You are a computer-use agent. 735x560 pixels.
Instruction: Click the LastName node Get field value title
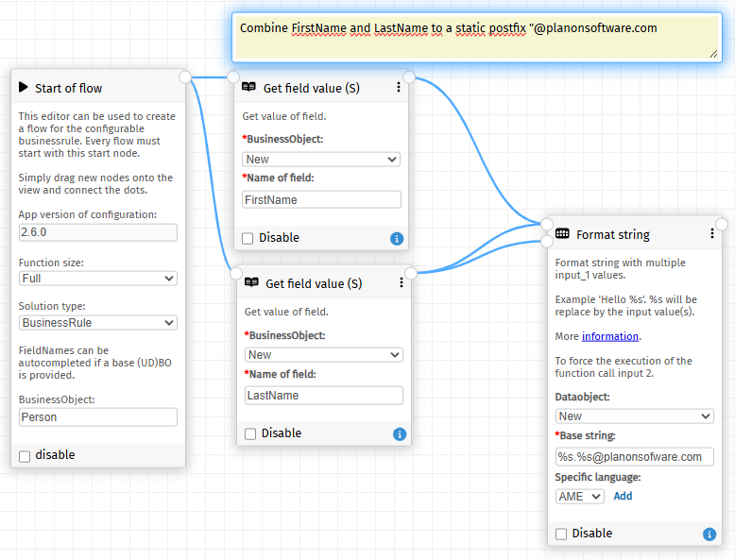(x=314, y=283)
